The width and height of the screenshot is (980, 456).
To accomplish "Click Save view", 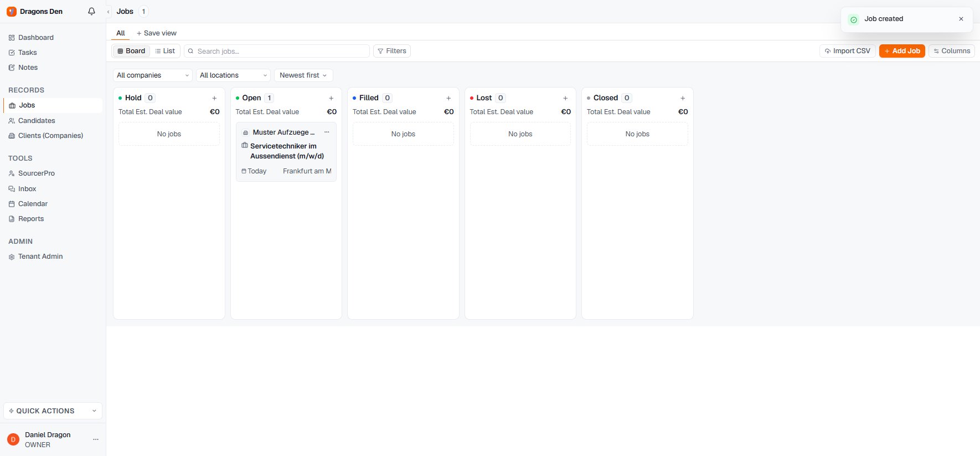I will pos(157,33).
